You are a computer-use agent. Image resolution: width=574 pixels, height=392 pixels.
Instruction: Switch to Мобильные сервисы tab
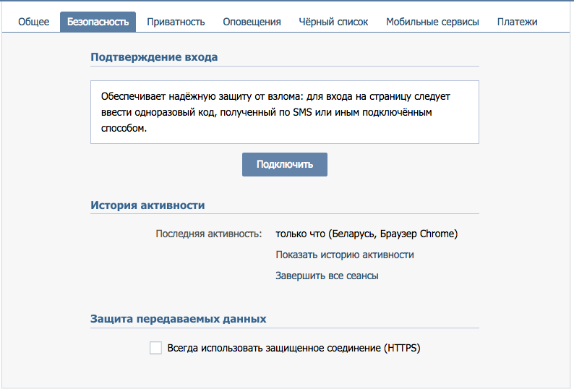click(x=432, y=22)
